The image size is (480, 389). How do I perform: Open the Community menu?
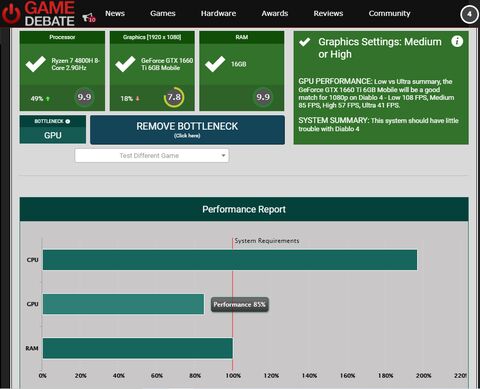click(x=389, y=13)
